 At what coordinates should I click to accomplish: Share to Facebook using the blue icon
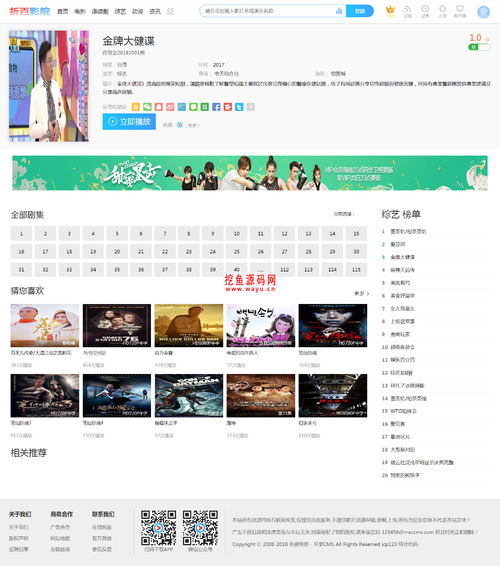click(216, 107)
